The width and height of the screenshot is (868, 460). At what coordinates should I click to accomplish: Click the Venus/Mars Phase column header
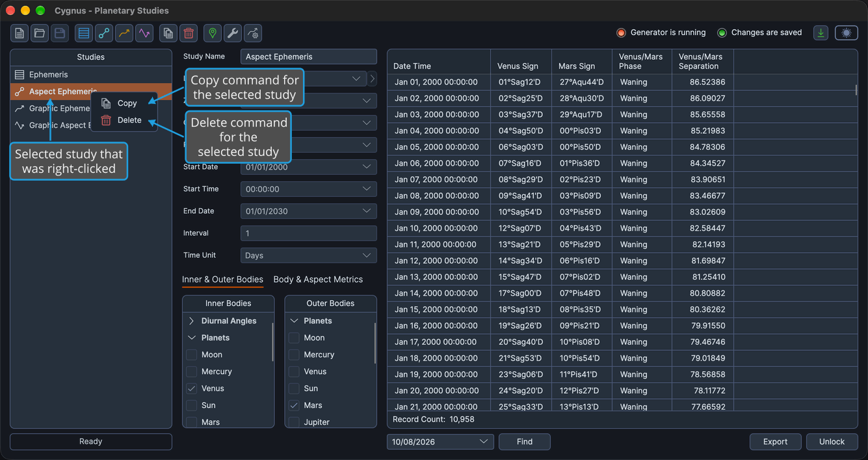coord(642,62)
